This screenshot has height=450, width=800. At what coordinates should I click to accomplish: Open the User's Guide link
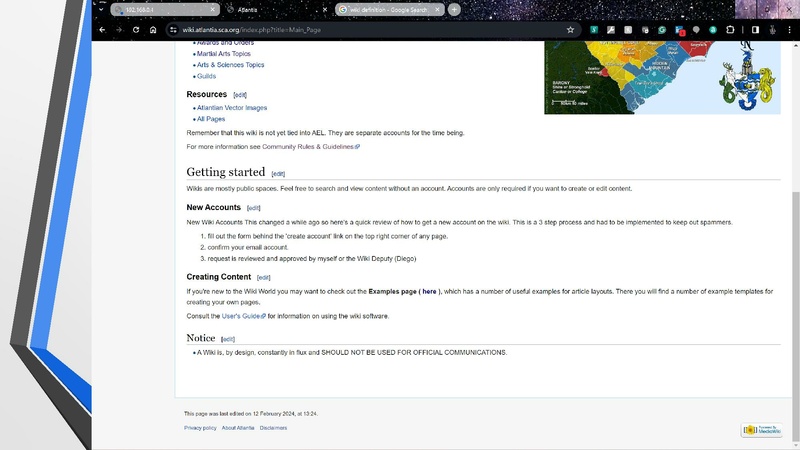pos(243,316)
